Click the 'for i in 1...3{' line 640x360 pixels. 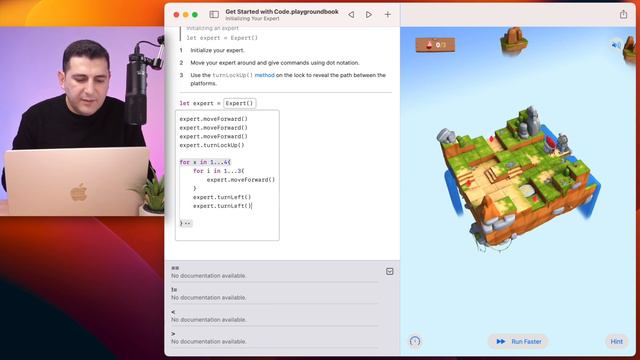(219, 171)
